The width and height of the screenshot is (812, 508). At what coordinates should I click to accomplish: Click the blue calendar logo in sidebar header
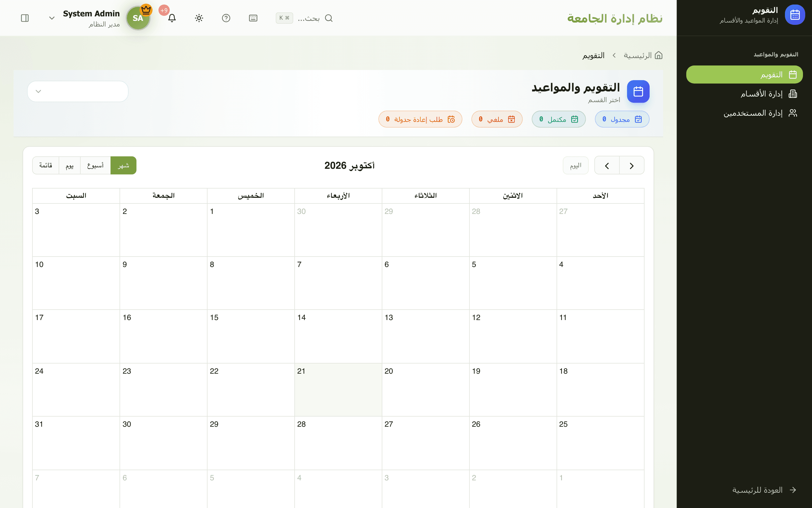click(795, 15)
